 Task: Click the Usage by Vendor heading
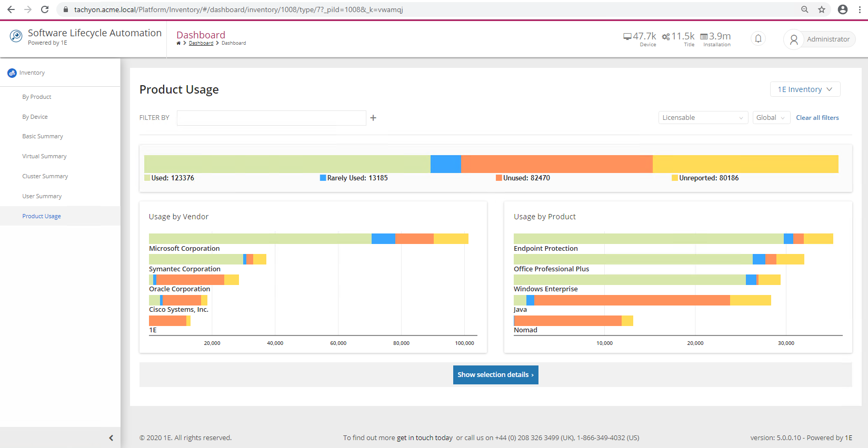click(x=178, y=217)
